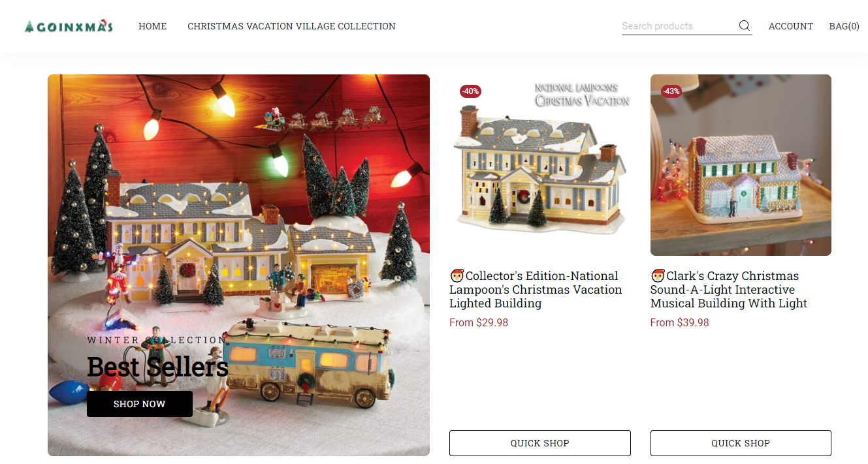Click the search magnifier icon

click(x=745, y=25)
